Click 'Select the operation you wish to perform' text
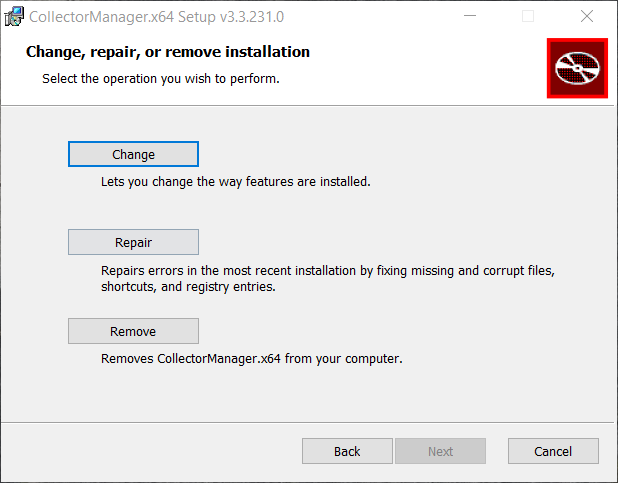This screenshot has height=483, width=618. (x=160, y=78)
